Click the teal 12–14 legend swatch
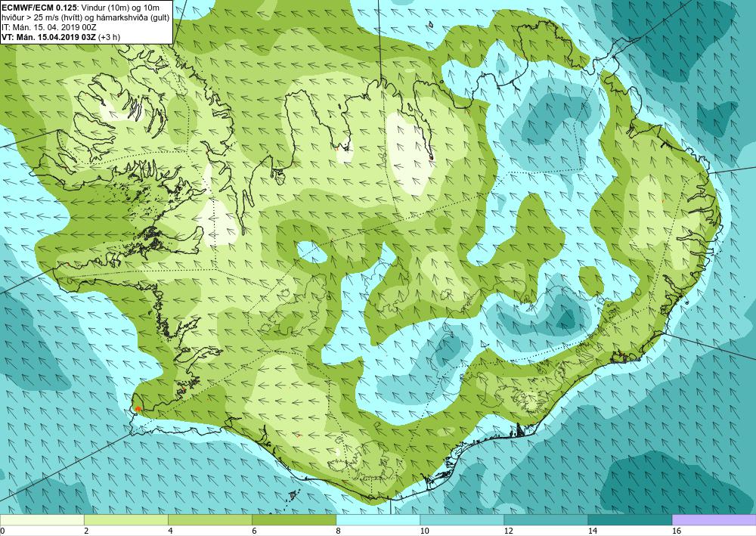Screen dimensions: 756x536 pyautogui.click(x=546, y=519)
